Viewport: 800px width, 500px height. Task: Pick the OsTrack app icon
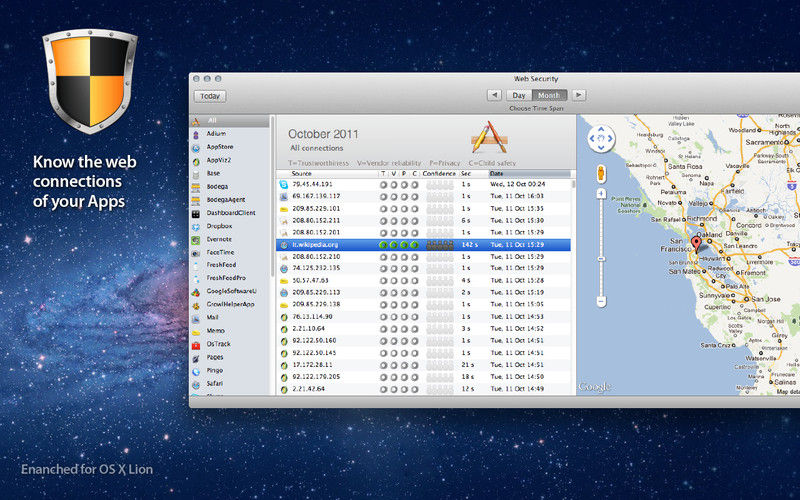point(196,345)
